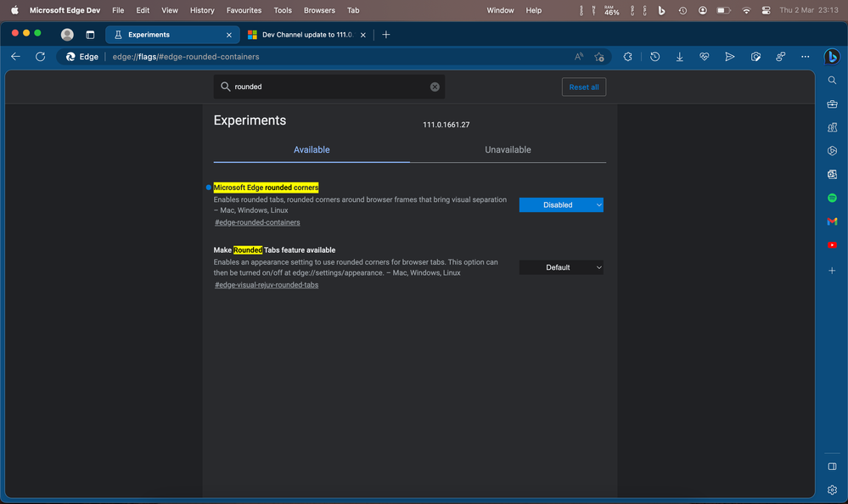Open the Downloads toolbar icon
The width and height of the screenshot is (848, 504).
(x=680, y=57)
